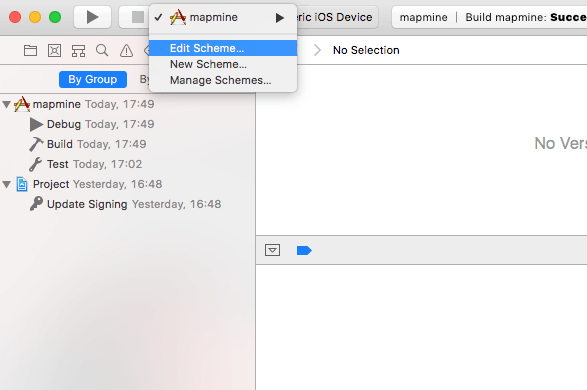Open the Project navigator folder icon
587x390 pixels.
30,51
